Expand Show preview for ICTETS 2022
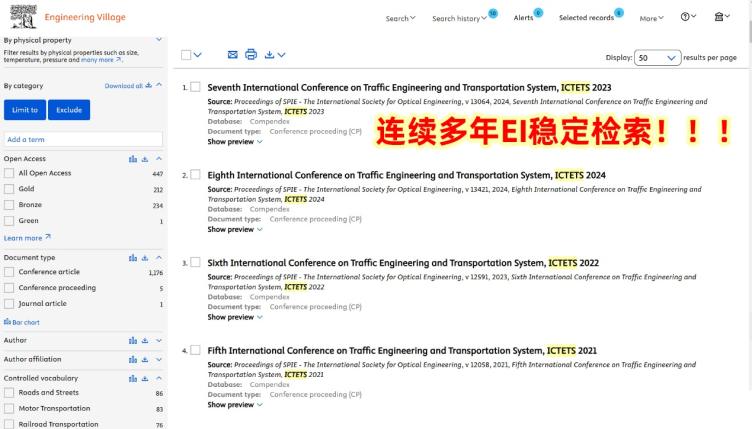 tap(235, 317)
